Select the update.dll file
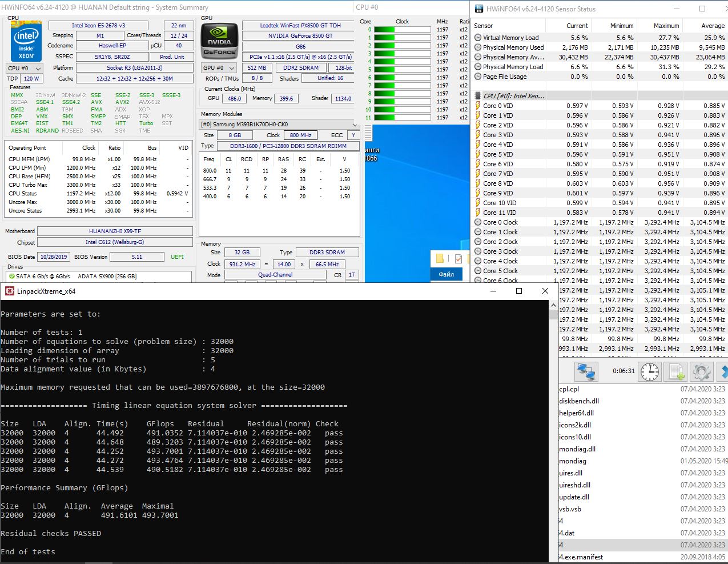 574,497
